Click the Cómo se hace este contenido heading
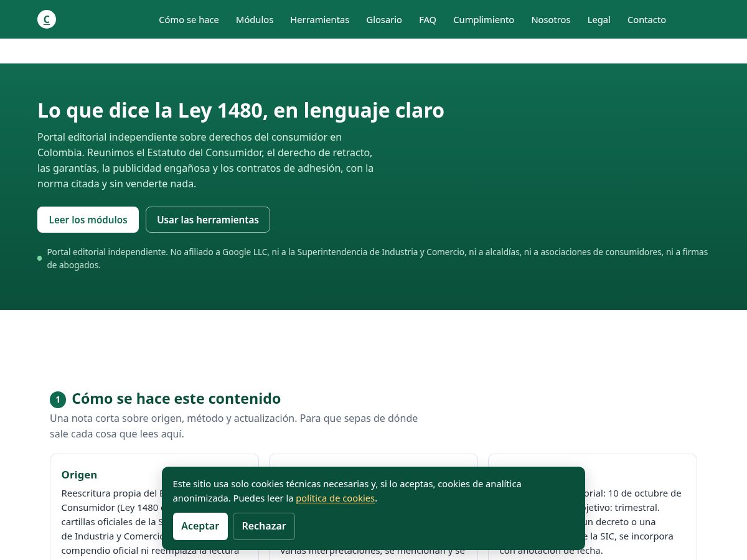Image resolution: width=747 pixels, height=560 pixels. pos(176,398)
